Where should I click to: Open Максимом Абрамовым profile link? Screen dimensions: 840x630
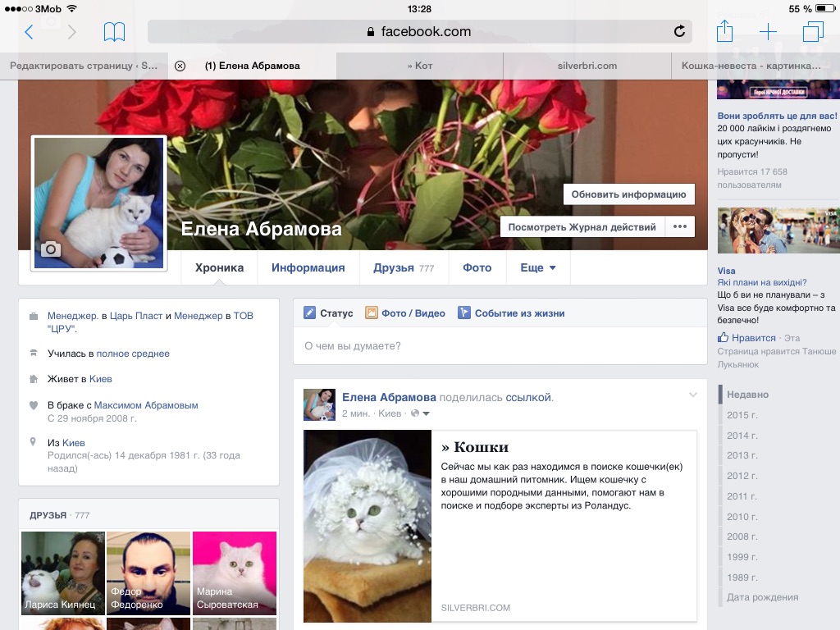(146, 405)
